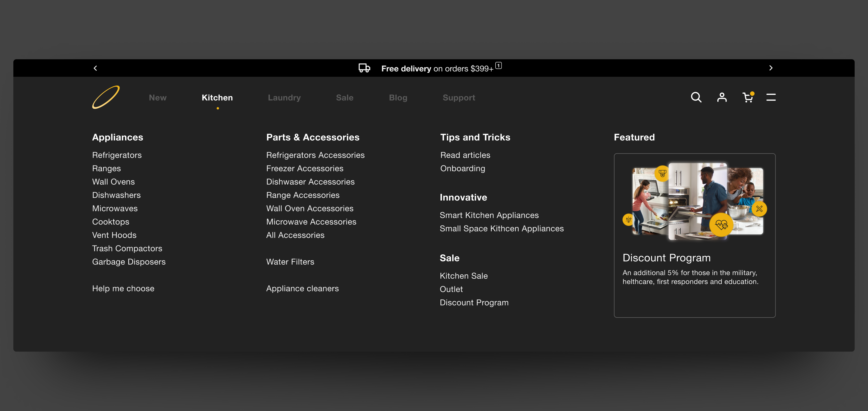Open the Onboarding link

pyautogui.click(x=463, y=168)
